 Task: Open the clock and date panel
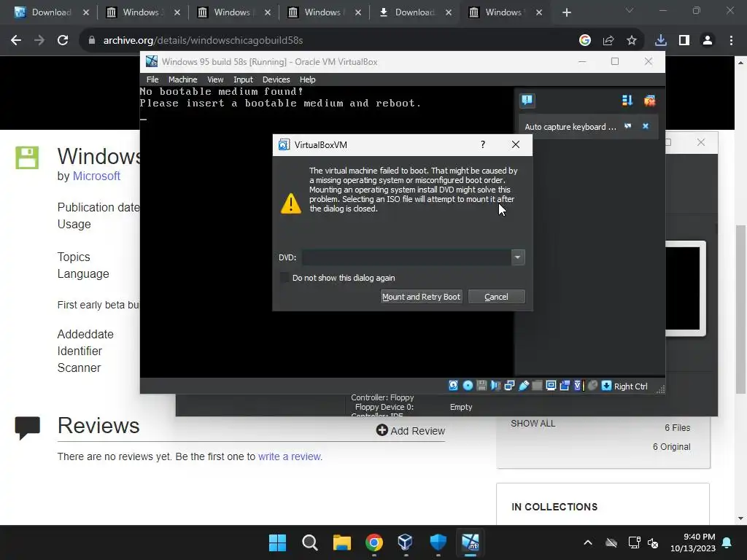click(693, 542)
